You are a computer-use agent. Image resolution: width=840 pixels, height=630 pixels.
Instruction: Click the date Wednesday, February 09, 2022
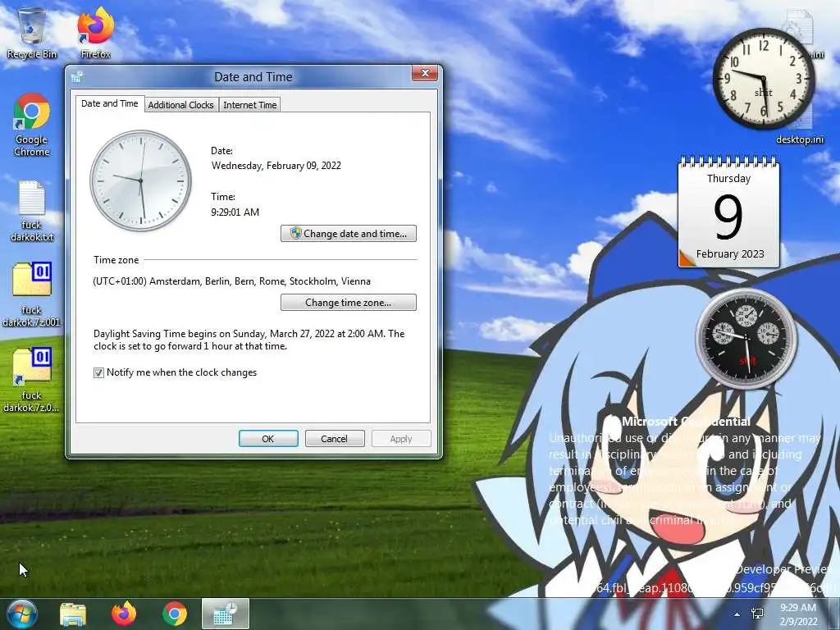[x=276, y=166]
